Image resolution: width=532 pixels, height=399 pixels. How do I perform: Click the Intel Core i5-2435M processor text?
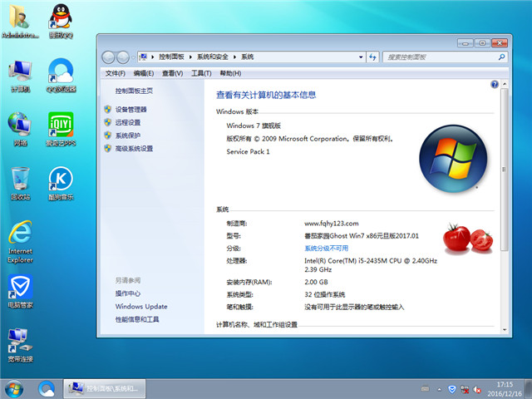pos(371,265)
